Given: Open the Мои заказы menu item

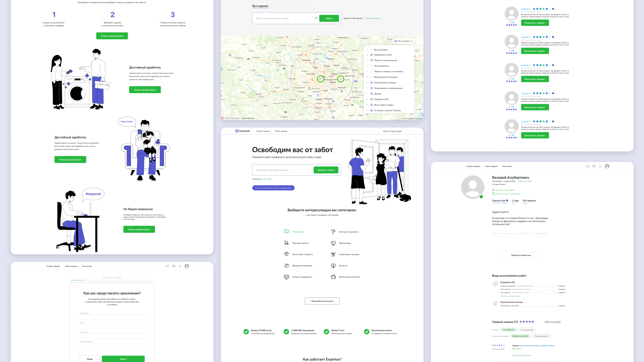Looking at the screenshot, I should click(x=507, y=166).
